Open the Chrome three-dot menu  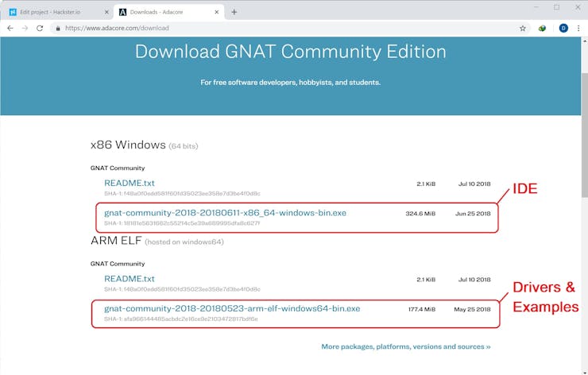(x=578, y=28)
